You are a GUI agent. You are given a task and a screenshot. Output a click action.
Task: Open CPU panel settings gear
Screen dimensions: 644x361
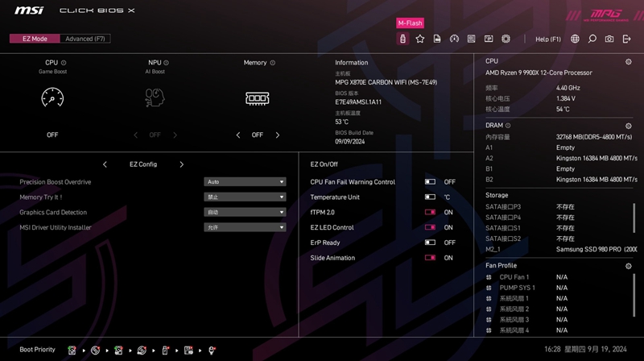pyautogui.click(x=629, y=62)
